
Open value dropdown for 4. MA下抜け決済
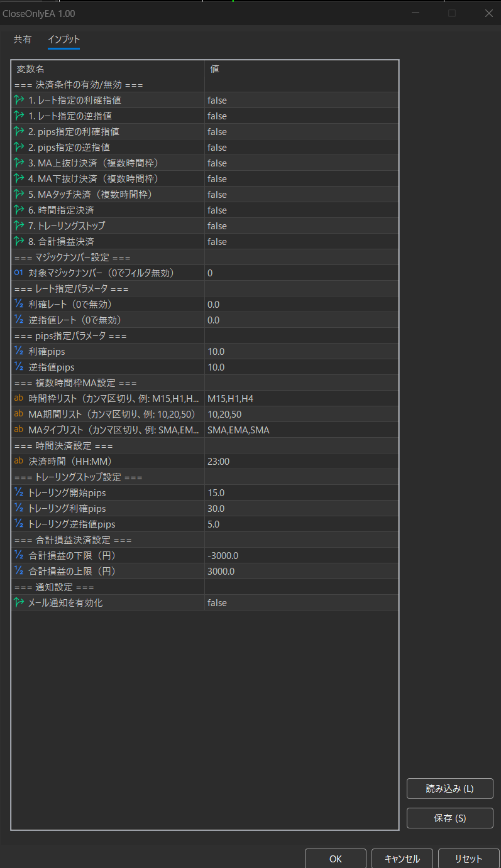[x=300, y=179]
